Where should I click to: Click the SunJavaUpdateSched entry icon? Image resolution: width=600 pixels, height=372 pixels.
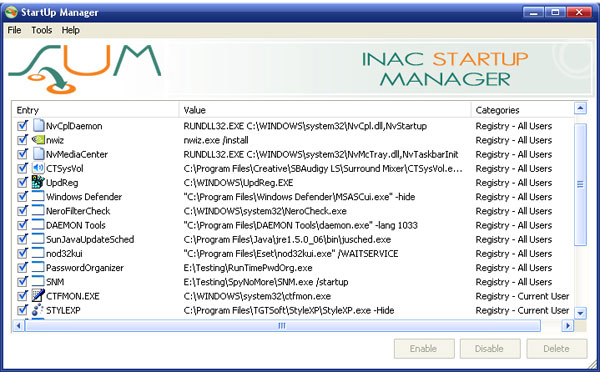point(38,239)
